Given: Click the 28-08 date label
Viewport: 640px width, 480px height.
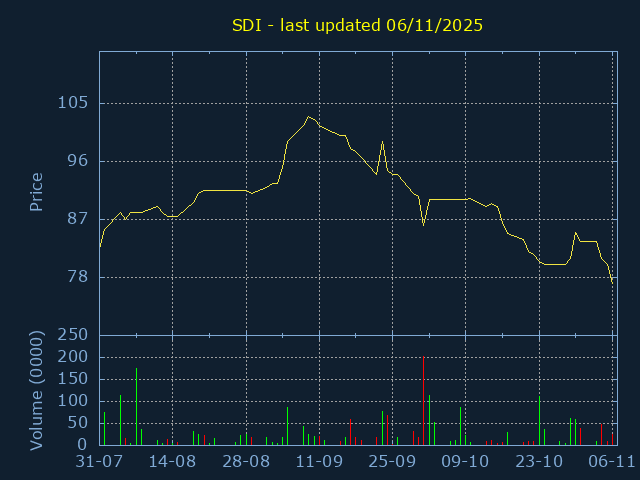Looking at the screenshot, I should coord(246,462).
